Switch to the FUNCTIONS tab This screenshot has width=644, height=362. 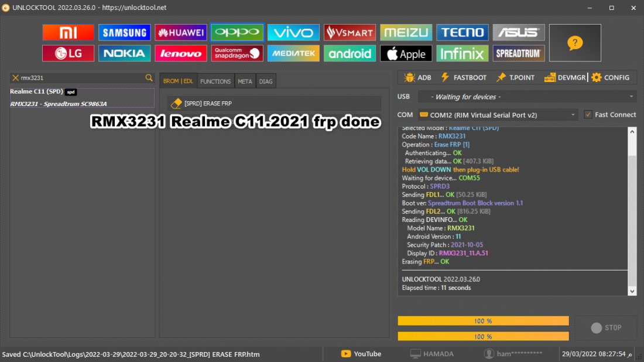[x=215, y=81]
